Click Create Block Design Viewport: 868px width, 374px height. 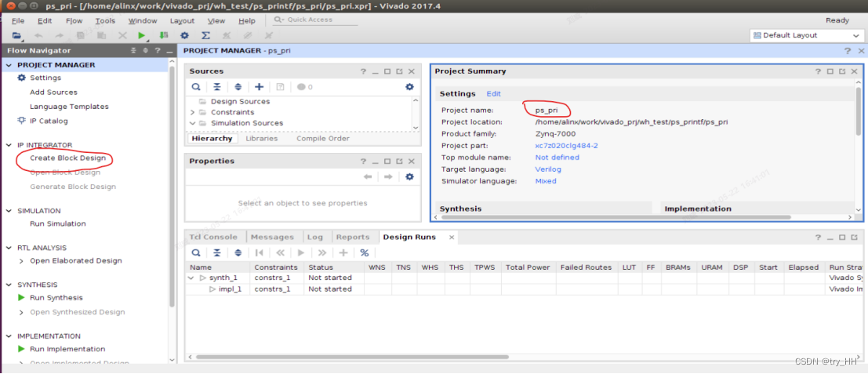(x=67, y=158)
